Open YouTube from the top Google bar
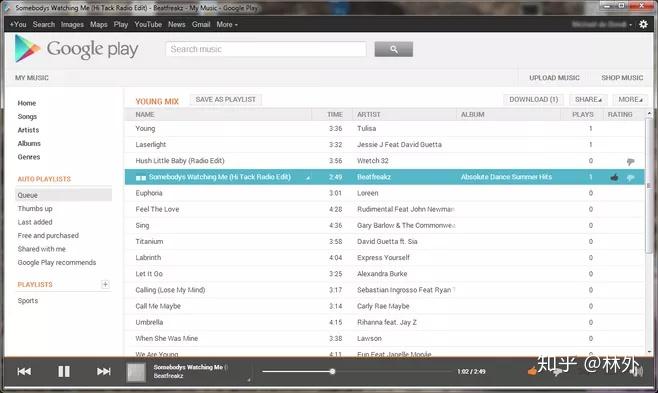Image resolution: width=658 pixels, height=393 pixels. [148, 24]
